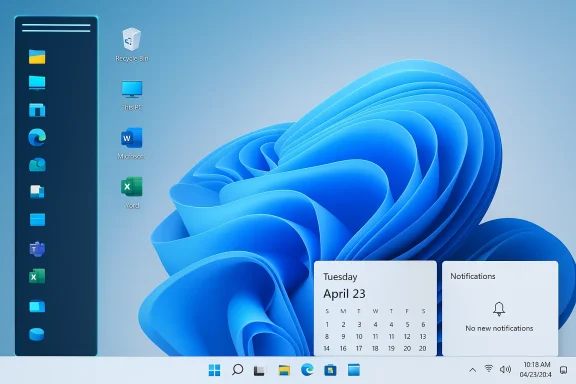576x384 pixels.
Task: Select day 19 in the calendar
Action: (x=391, y=348)
